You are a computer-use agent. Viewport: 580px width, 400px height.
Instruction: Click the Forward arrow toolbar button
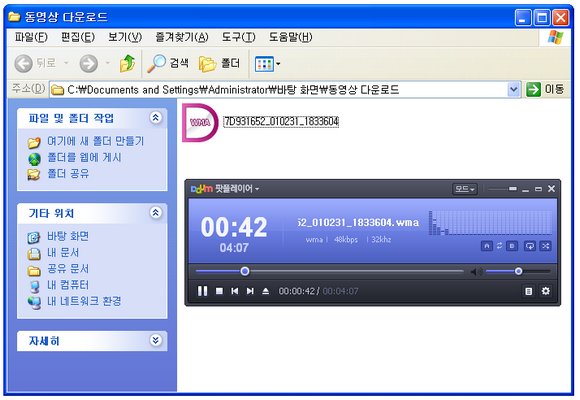point(89,63)
